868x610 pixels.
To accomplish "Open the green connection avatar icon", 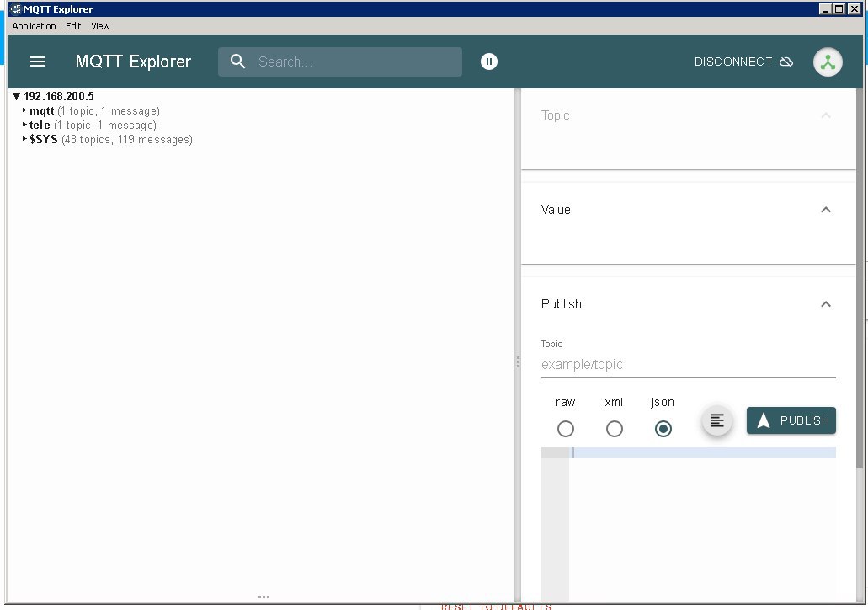I will tap(828, 62).
